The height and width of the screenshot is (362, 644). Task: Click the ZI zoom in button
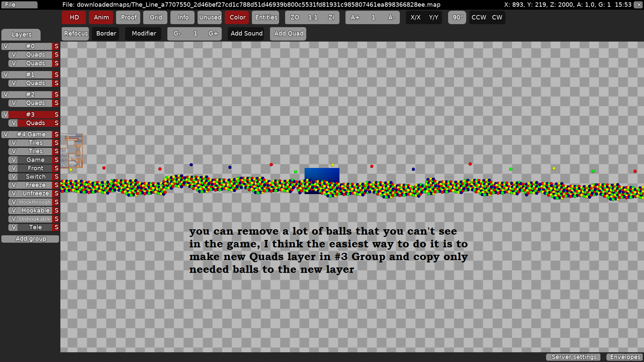coord(331,17)
